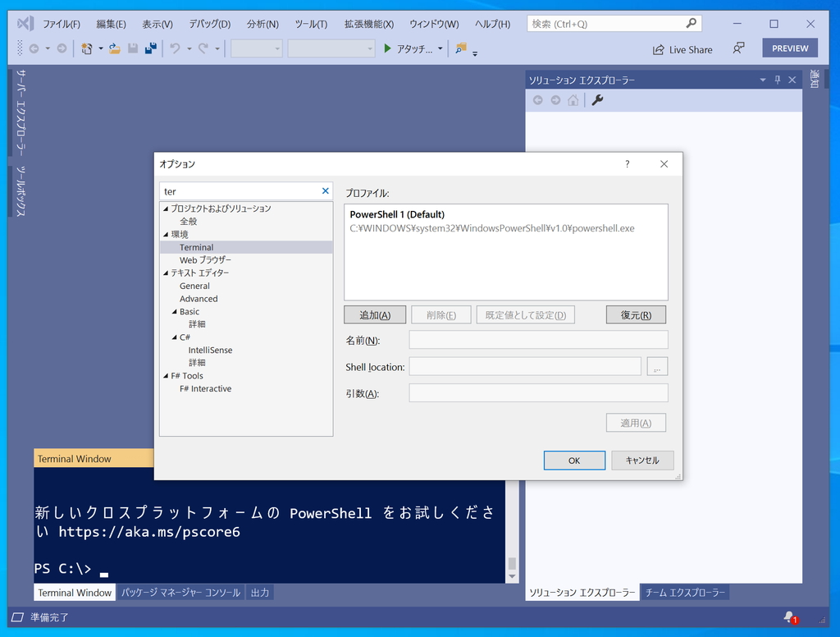
Task: Click the Undo arrow icon
Action: pyautogui.click(x=174, y=48)
